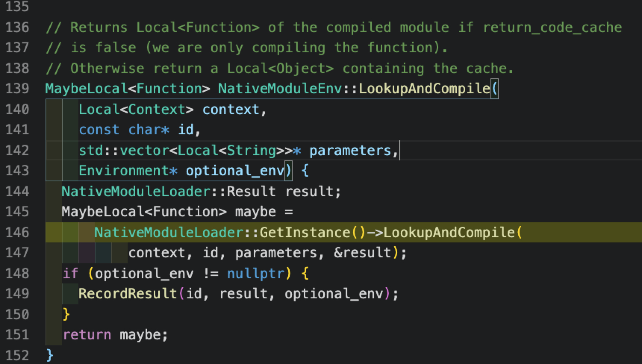The image size is (642, 364).
Task: Click the 'context' parameter on line 140
Action: click(231, 109)
